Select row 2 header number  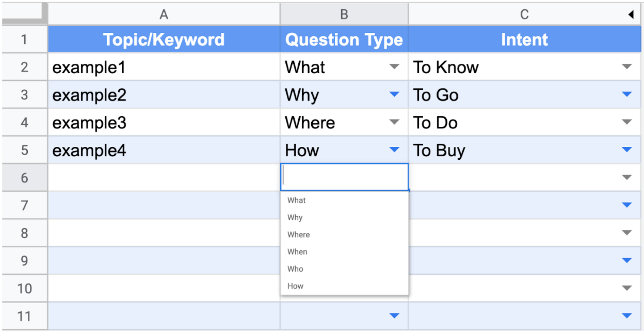(x=24, y=67)
